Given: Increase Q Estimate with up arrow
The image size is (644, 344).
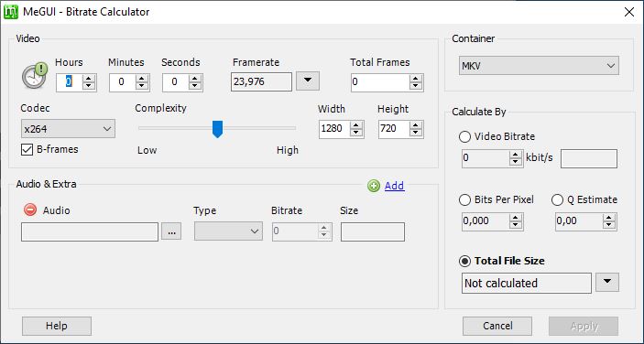Looking at the screenshot, I should tap(609, 218).
